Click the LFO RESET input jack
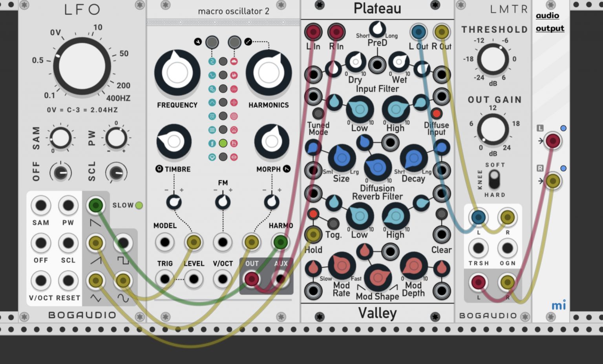Image resolution: width=603 pixels, height=364 pixels. 68,280
